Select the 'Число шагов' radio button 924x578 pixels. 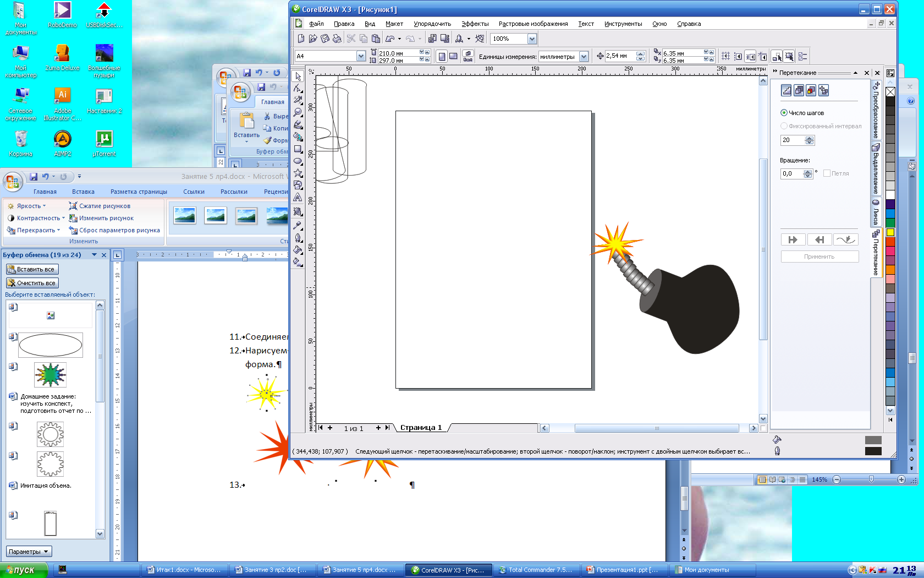coord(784,113)
